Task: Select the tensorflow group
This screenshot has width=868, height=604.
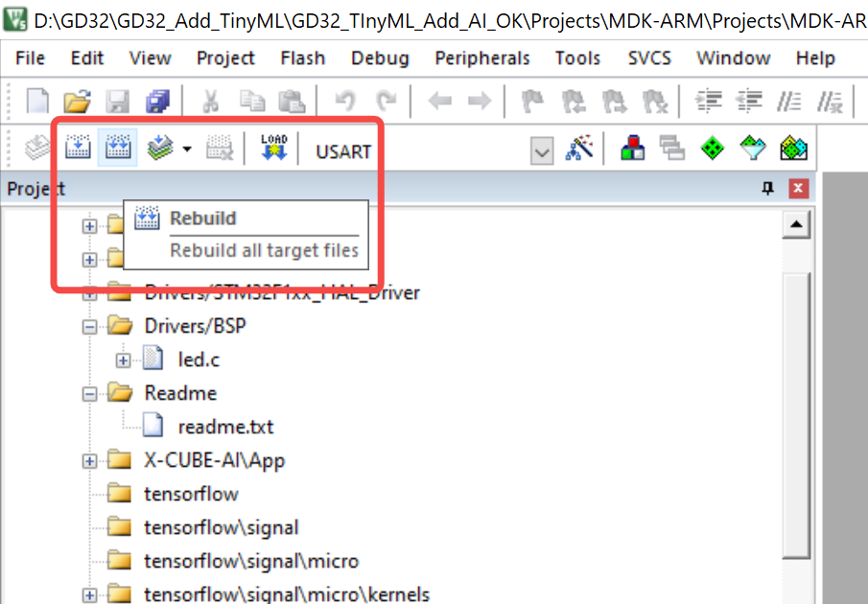Action: pyautogui.click(x=191, y=494)
